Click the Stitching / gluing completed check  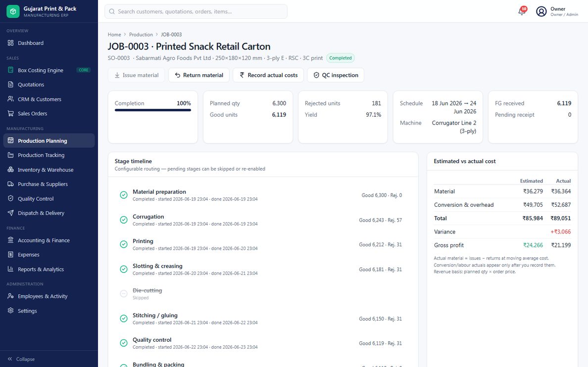123,319
